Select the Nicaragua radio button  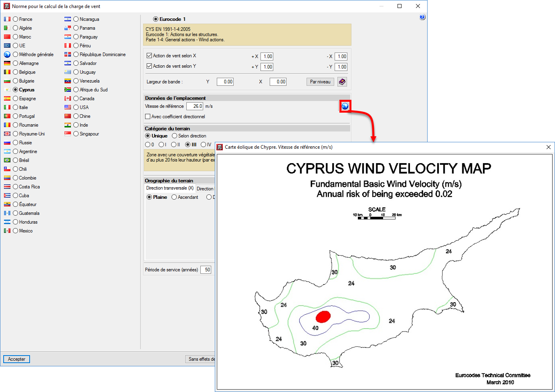(76, 19)
